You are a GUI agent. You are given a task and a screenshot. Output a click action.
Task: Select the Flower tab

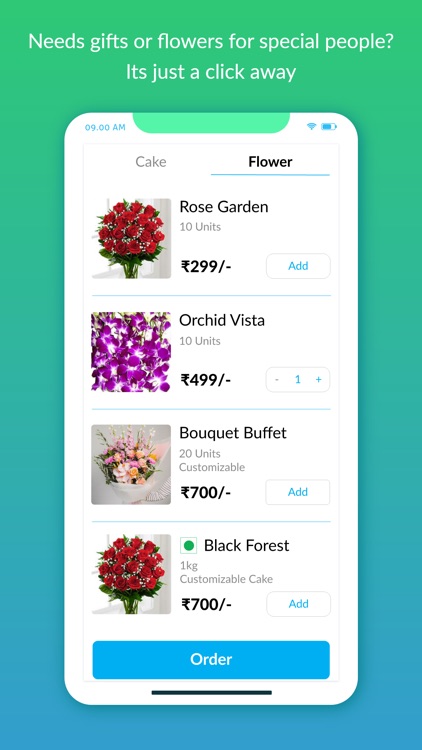coord(270,162)
